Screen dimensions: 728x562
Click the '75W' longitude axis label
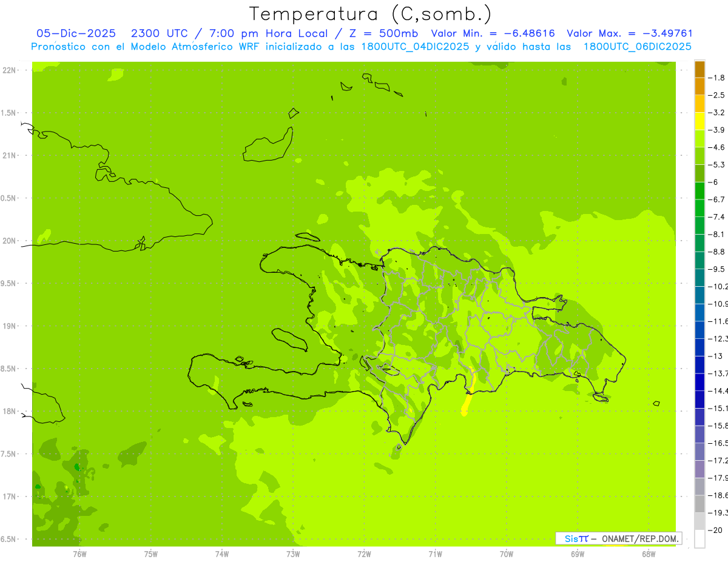click(x=151, y=554)
